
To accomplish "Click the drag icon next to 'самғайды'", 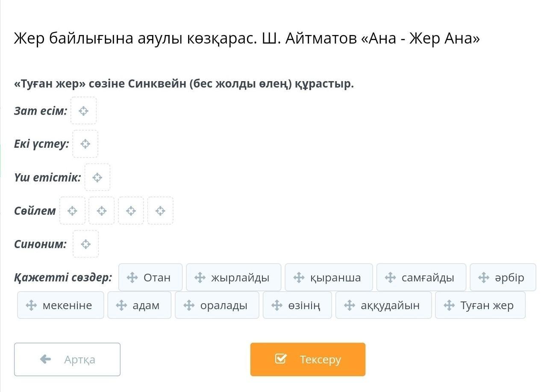I will [x=391, y=278].
